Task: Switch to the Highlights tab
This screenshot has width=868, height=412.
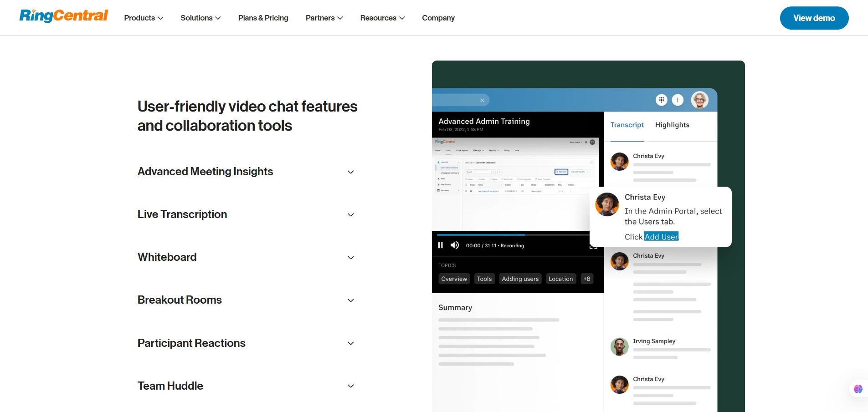Action: point(672,125)
